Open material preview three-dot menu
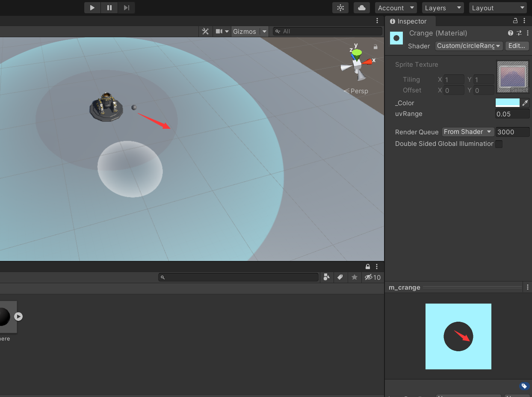 pos(528,287)
